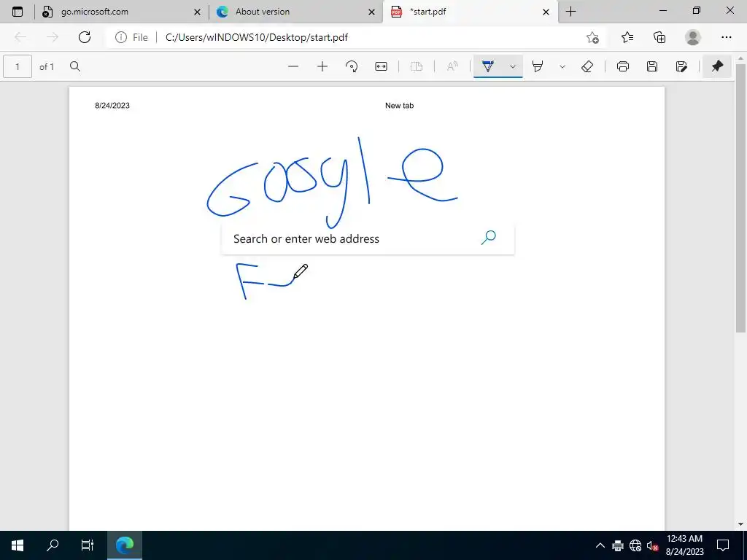
Task: Click the PDF page number field
Action: coord(18,66)
